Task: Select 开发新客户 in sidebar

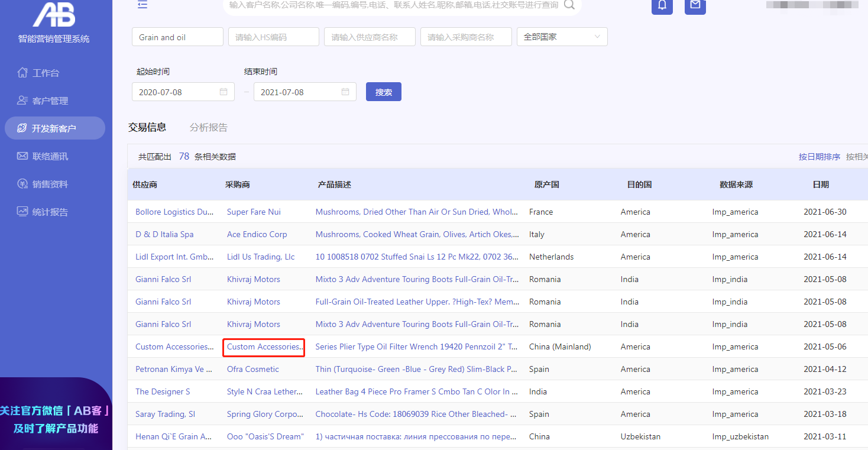Action: (54, 128)
